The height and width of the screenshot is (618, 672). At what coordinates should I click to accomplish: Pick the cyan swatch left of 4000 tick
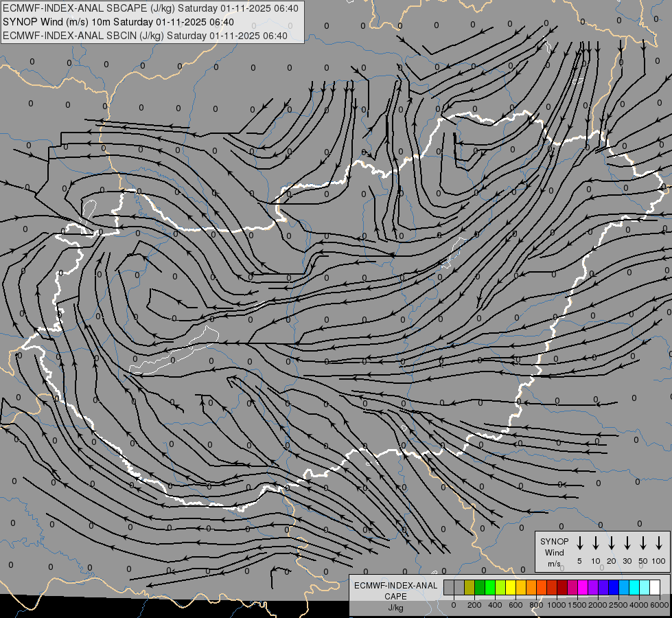634,587
